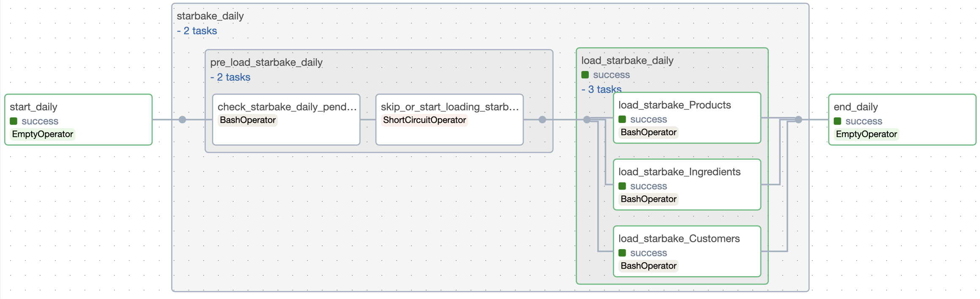The width and height of the screenshot is (980, 299).
Task: Select the load_starbake_Products task
Action: click(x=687, y=118)
